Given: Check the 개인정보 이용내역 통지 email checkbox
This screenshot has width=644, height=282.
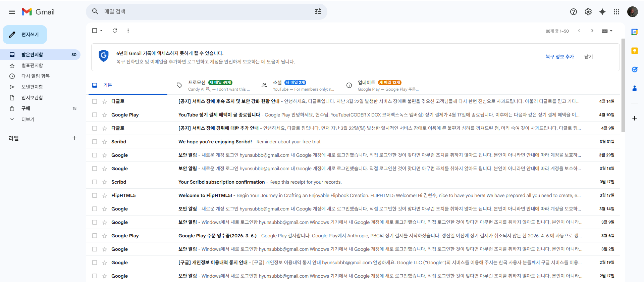Looking at the screenshot, I should tap(95, 263).
